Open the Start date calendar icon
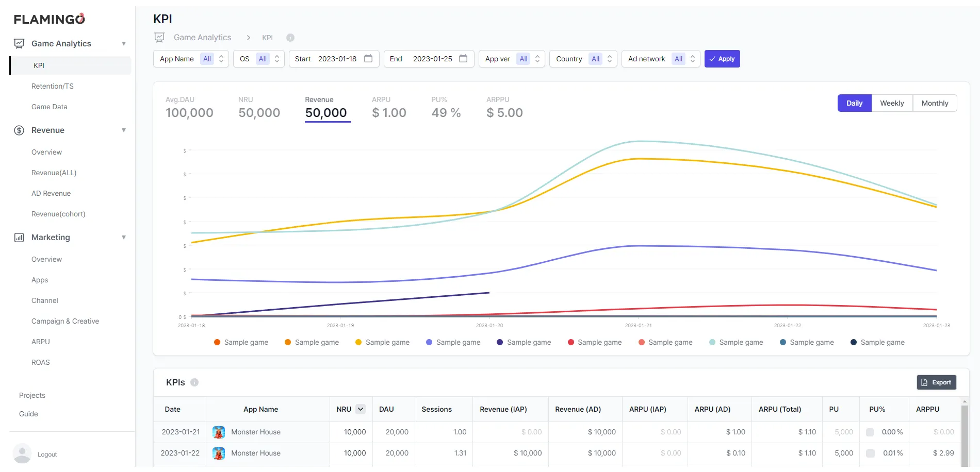Image resolution: width=980 pixels, height=472 pixels. coord(368,59)
